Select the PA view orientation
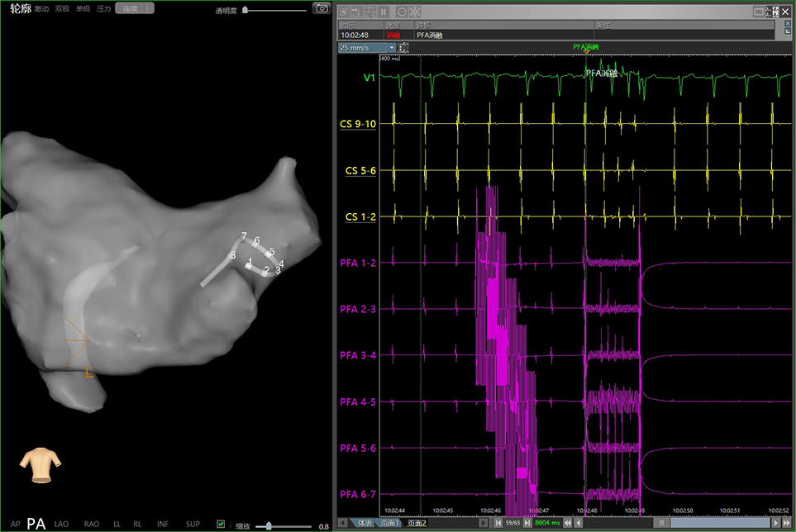Image resolution: width=796 pixels, height=532 pixels. pyautogui.click(x=36, y=524)
